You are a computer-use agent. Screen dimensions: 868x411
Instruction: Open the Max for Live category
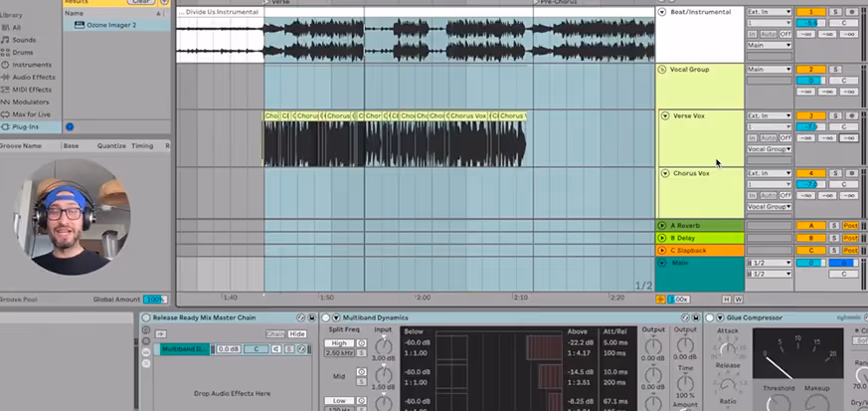point(31,114)
